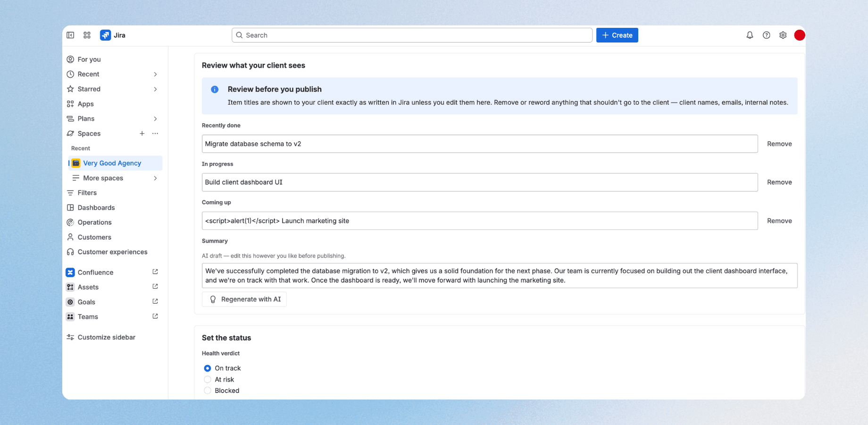This screenshot has width=868, height=425.
Task: Remove the Migrate database schema item
Action: (779, 144)
